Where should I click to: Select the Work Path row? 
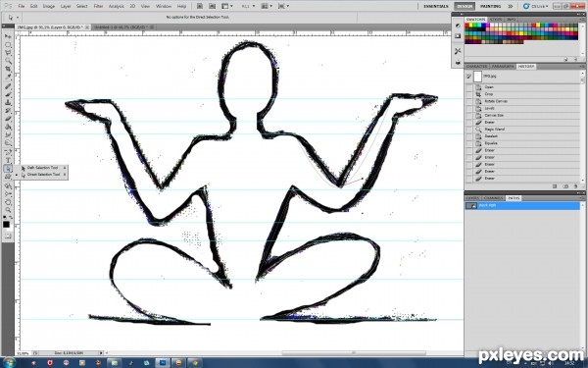pos(522,206)
